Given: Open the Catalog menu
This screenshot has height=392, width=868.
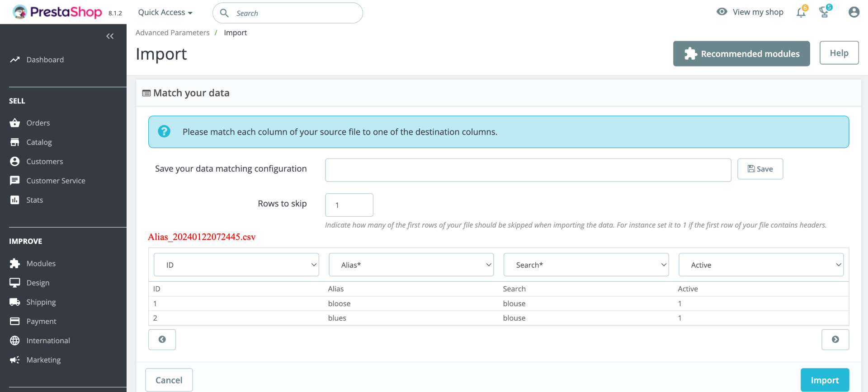Looking at the screenshot, I should click(39, 142).
